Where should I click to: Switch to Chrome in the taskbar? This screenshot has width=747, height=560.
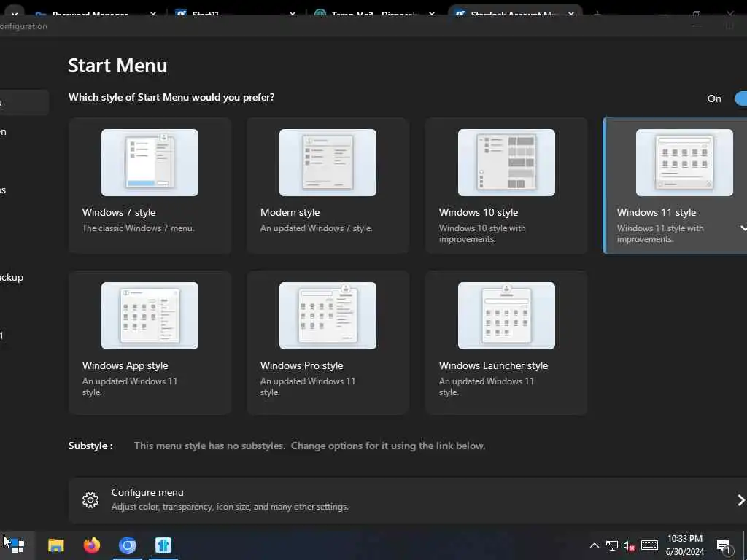127,545
